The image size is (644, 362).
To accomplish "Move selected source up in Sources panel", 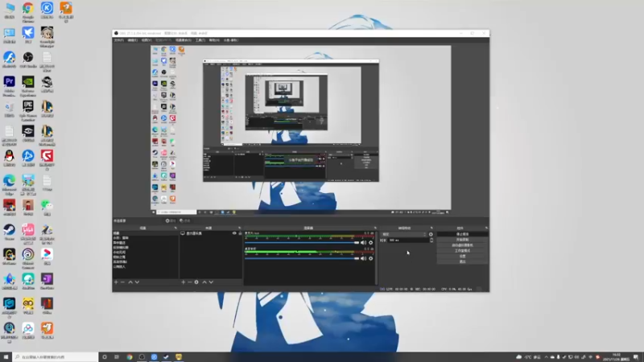I will click(x=204, y=282).
